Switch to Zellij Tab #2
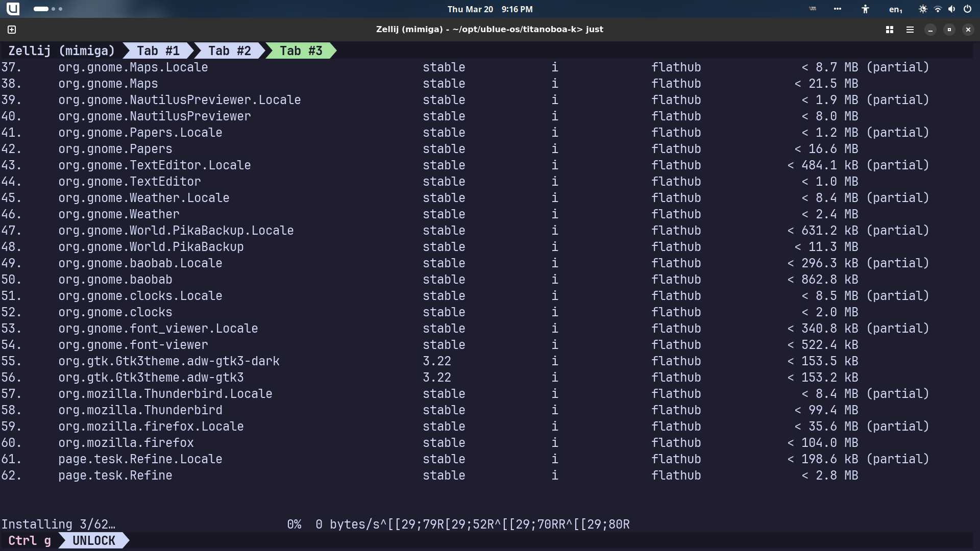Image resolution: width=980 pixels, height=551 pixels. pos(229,51)
